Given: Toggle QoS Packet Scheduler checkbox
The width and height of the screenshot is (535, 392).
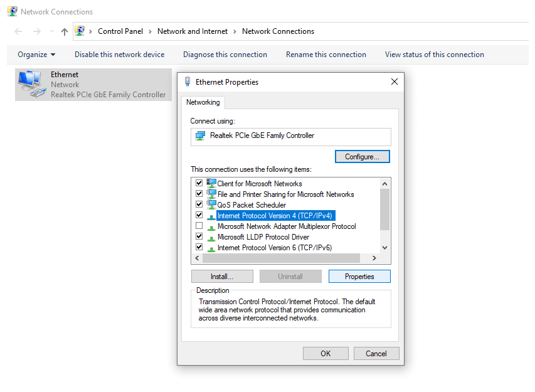Looking at the screenshot, I should [x=199, y=204].
